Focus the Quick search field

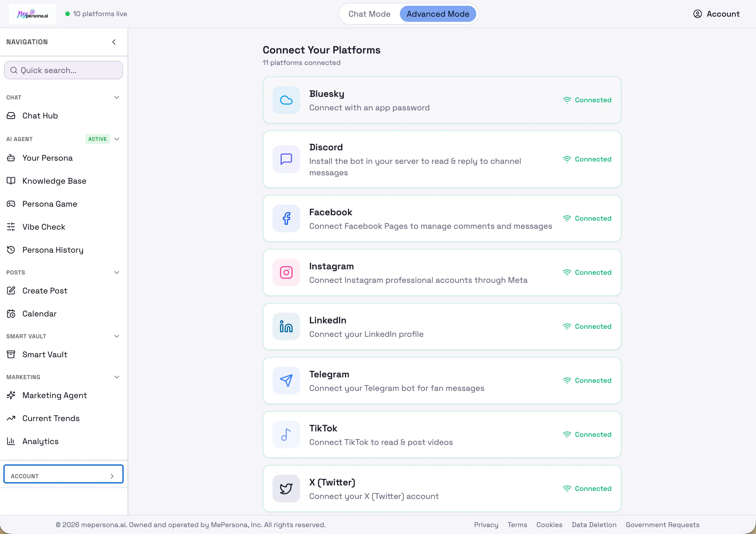coord(64,70)
